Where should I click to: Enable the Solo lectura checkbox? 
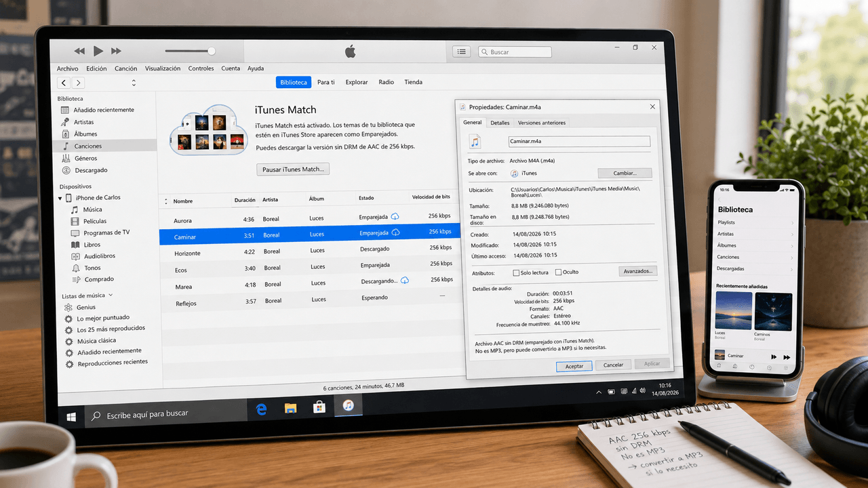pyautogui.click(x=516, y=272)
